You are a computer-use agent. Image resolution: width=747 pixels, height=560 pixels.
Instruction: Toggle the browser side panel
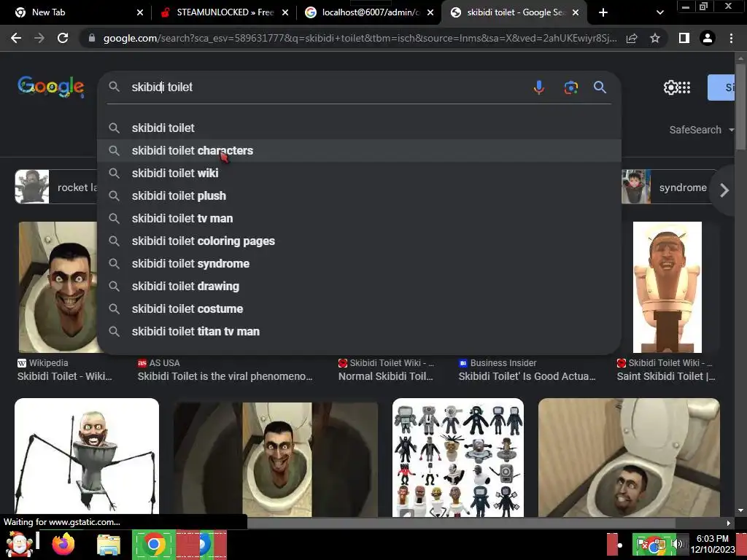pyautogui.click(x=684, y=38)
